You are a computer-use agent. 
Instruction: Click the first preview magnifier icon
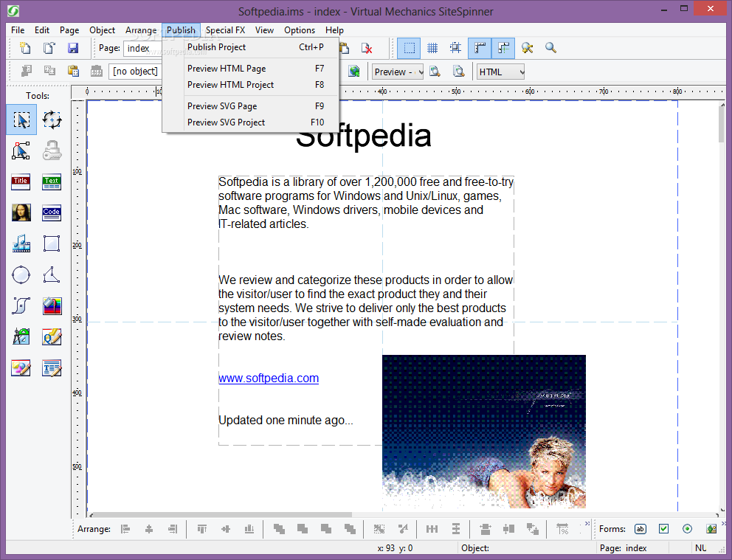435,72
